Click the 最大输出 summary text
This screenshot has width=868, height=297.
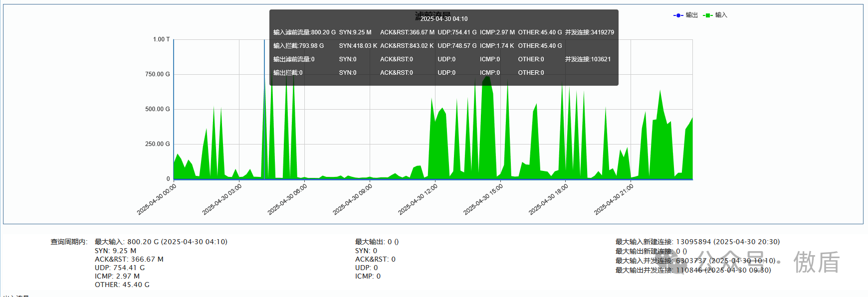pyautogui.click(x=377, y=242)
